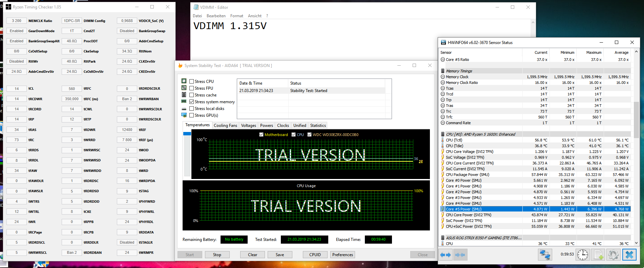Click HWiNFO logging sheet-with-plus icon
Image resolution: width=644 pixels, height=268 pixels.
pyautogui.click(x=598, y=255)
